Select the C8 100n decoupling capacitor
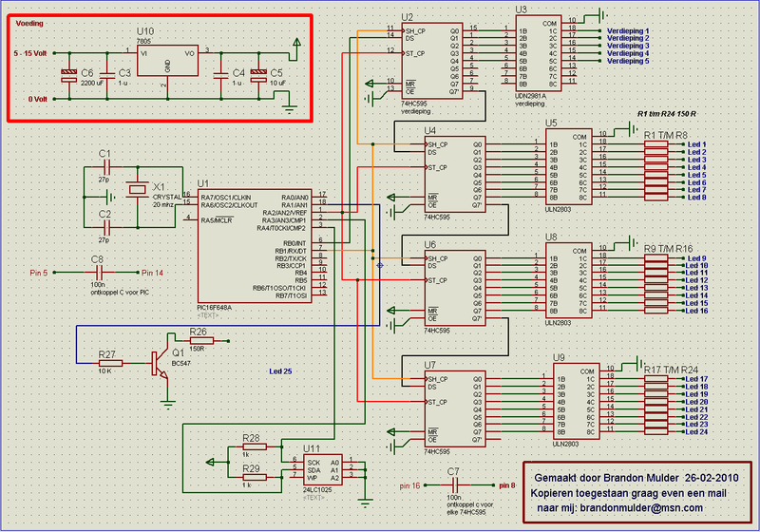The image size is (760, 532). click(97, 273)
